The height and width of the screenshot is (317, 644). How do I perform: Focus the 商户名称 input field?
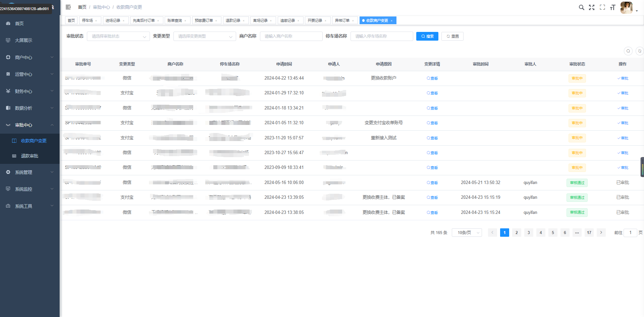pos(291,36)
